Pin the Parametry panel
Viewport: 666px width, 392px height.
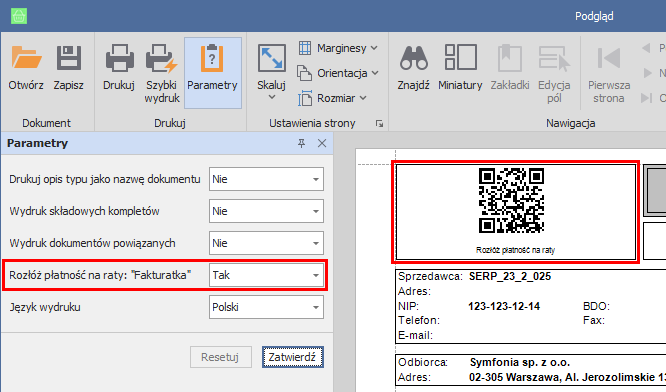pos(302,143)
